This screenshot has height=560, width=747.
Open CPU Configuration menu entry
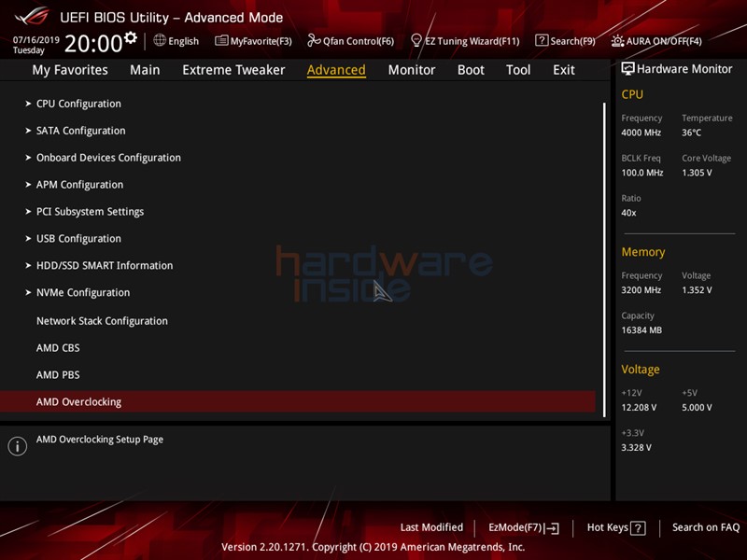click(78, 104)
